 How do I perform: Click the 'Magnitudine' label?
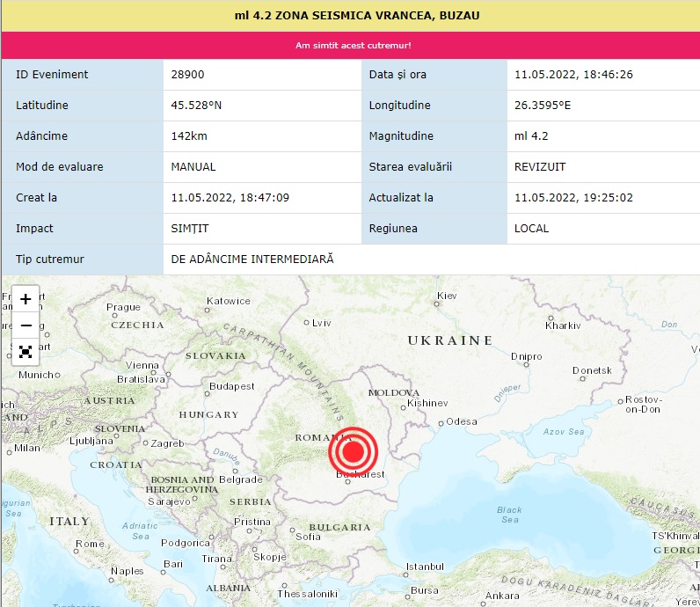point(401,135)
